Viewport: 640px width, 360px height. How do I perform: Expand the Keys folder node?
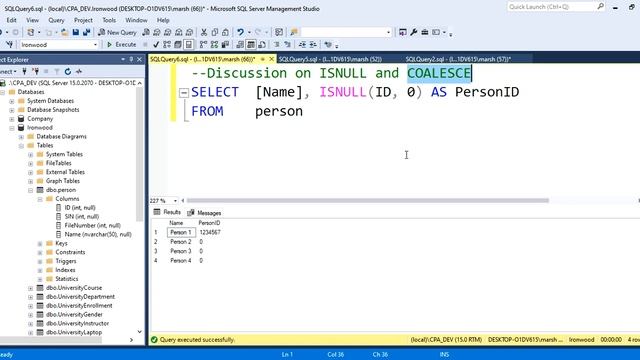[x=40, y=243]
